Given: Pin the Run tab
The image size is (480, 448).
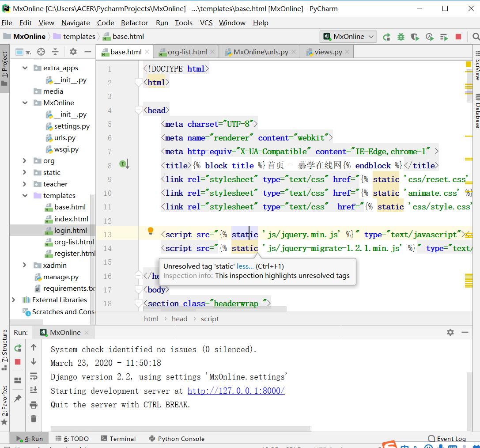Looking at the screenshot, I should coord(18,398).
